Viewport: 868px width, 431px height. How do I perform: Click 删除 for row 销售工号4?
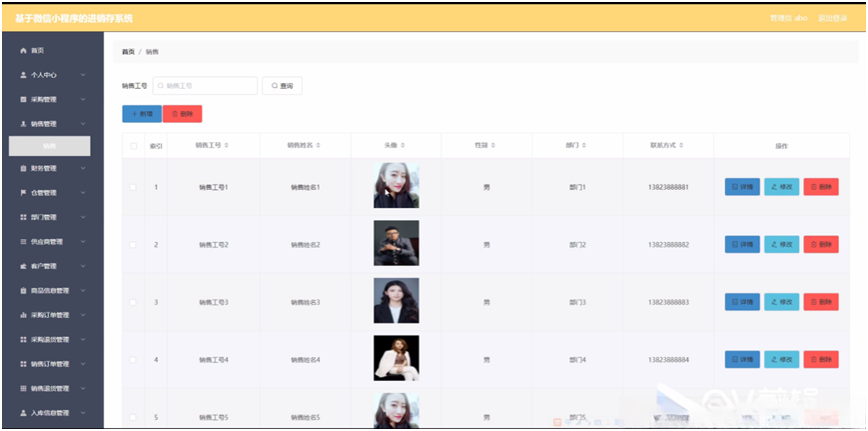(x=821, y=360)
